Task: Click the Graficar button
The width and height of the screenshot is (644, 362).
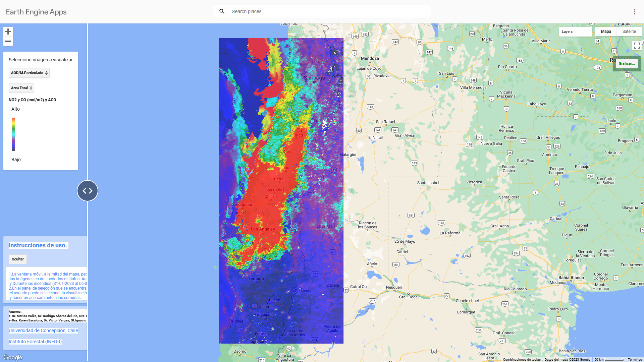Action: coord(627,63)
